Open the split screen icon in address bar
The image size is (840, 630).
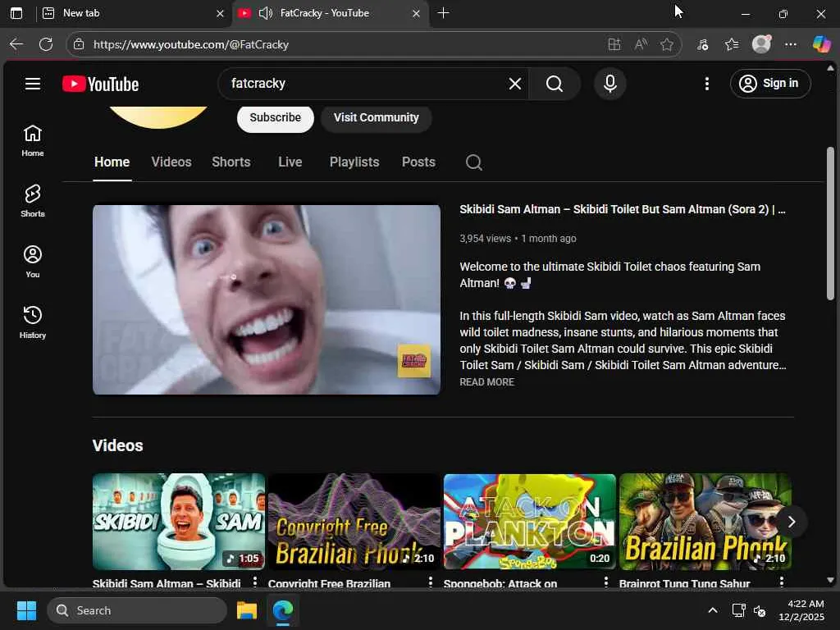(x=614, y=44)
